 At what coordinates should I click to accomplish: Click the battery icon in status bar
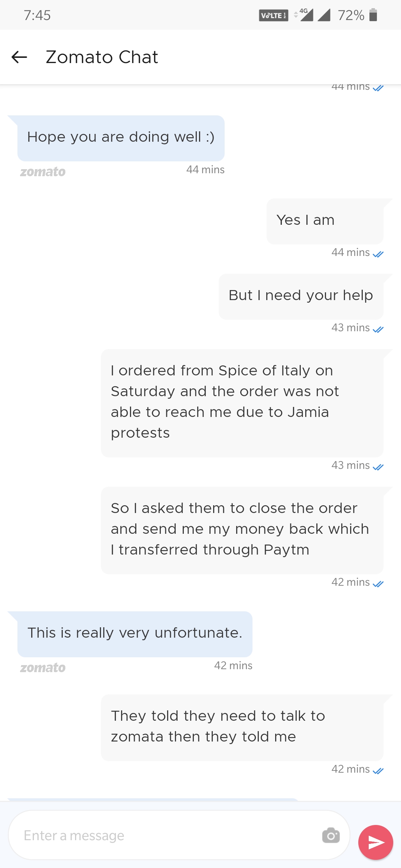pyautogui.click(x=373, y=15)
